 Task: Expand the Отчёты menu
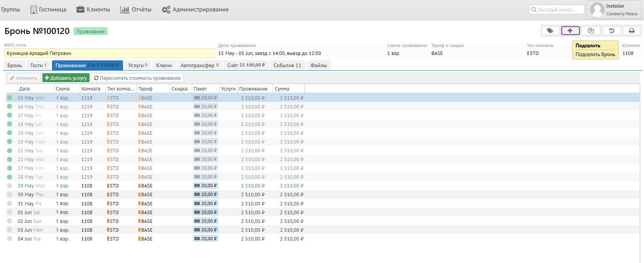click(136, 10)
